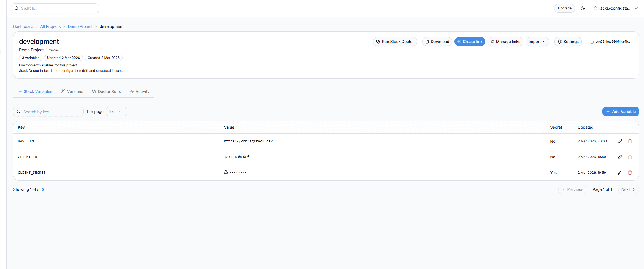Copy the stack ID via copy icon
Image resolution: width=644 pixels, height=269 pixels.
[x=591, y=42]
